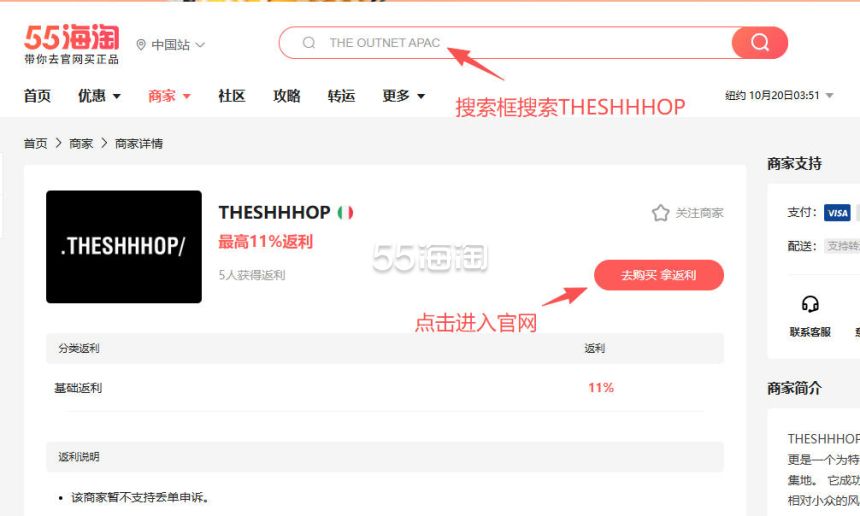Image resolution: width=860 pixels, height=516 pixels.
Task: Click the VISA payment icon
Action: (x=837, y=213)
